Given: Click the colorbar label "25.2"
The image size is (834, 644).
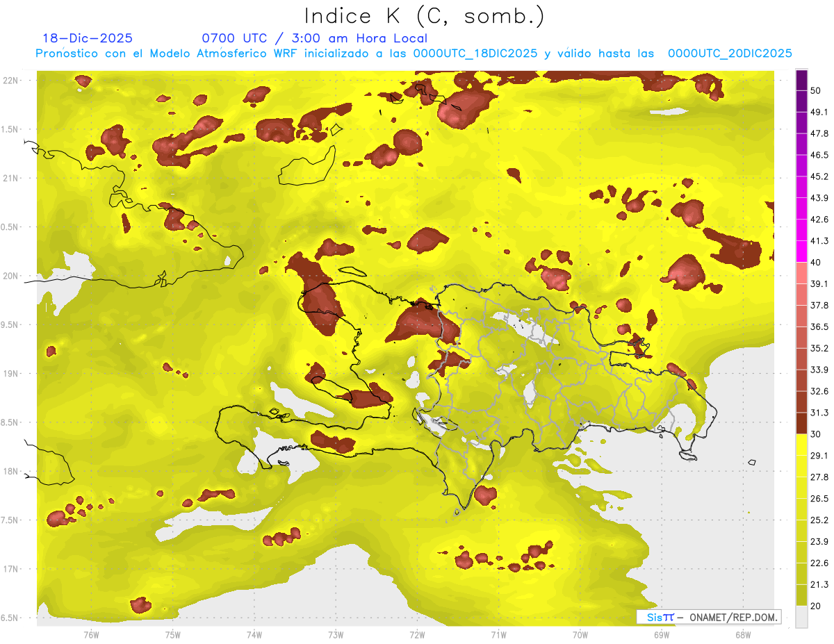Looking at the screenshot, I should [819, 520].
